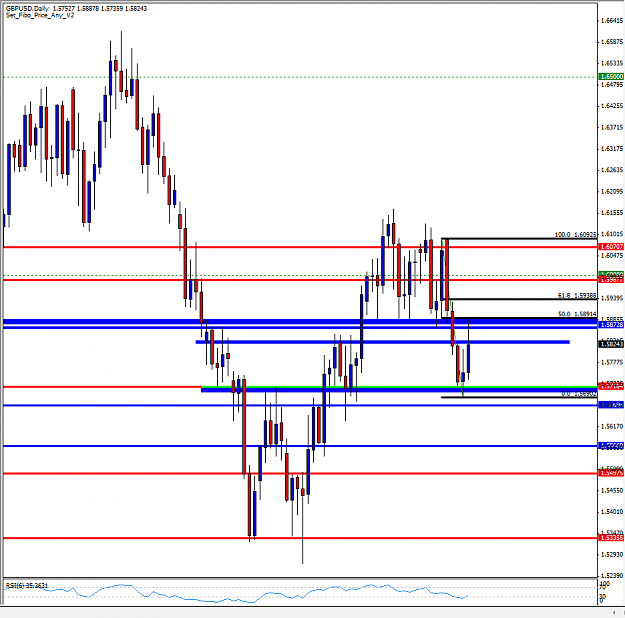
Task: Click the green 1.65000 price tag
Action: pyautogui.click(x=611, y=77)
